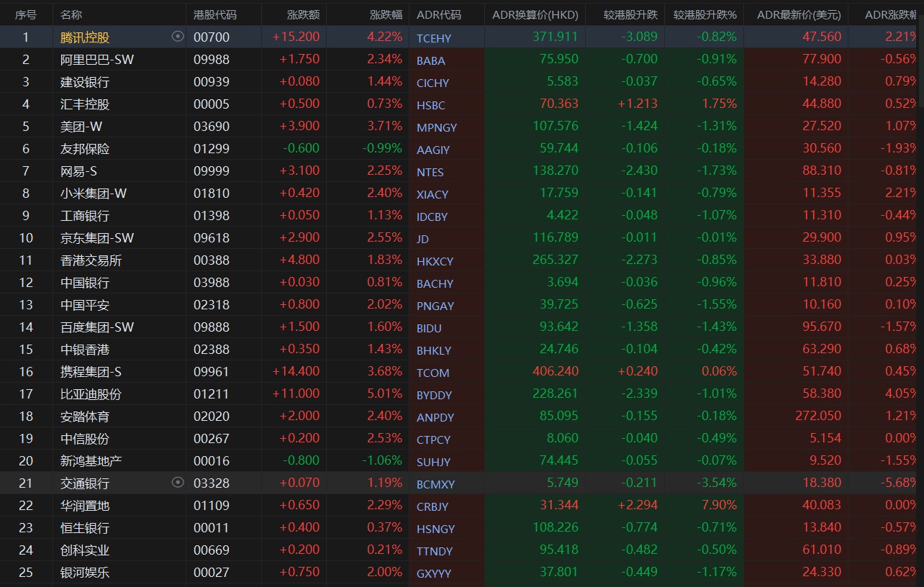This screenshot has width=924, height=587.
Task: Sort by 涨跌幅 column header
Action: click(386, 14)
